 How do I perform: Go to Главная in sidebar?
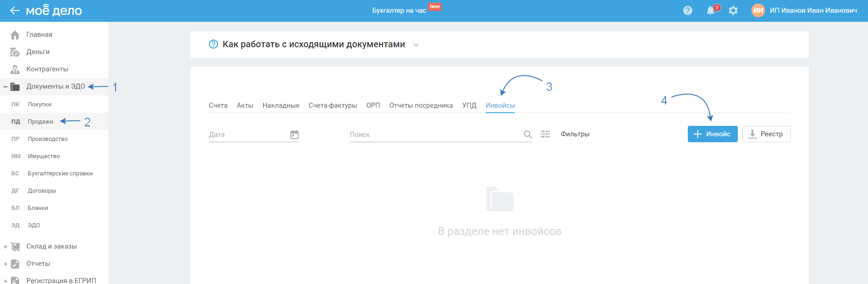(x=39, y=35)
